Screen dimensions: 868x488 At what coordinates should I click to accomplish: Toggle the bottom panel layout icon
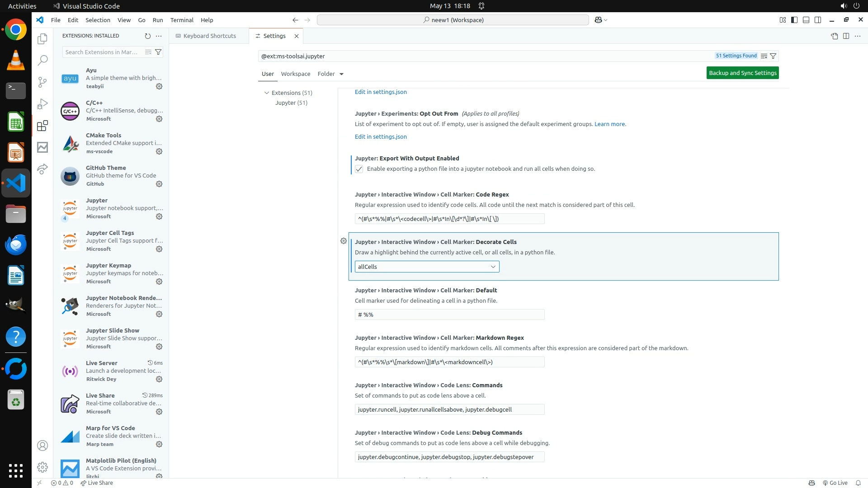[806, 20]
